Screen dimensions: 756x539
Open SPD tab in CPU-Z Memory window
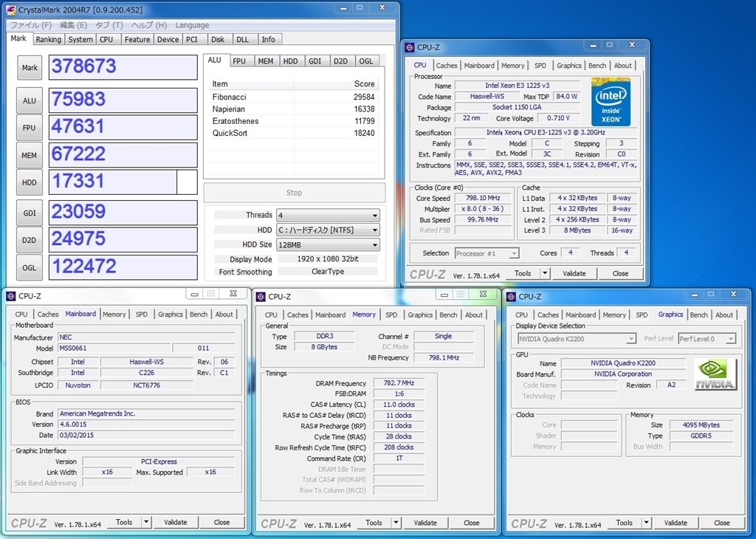tap(391, 315)
